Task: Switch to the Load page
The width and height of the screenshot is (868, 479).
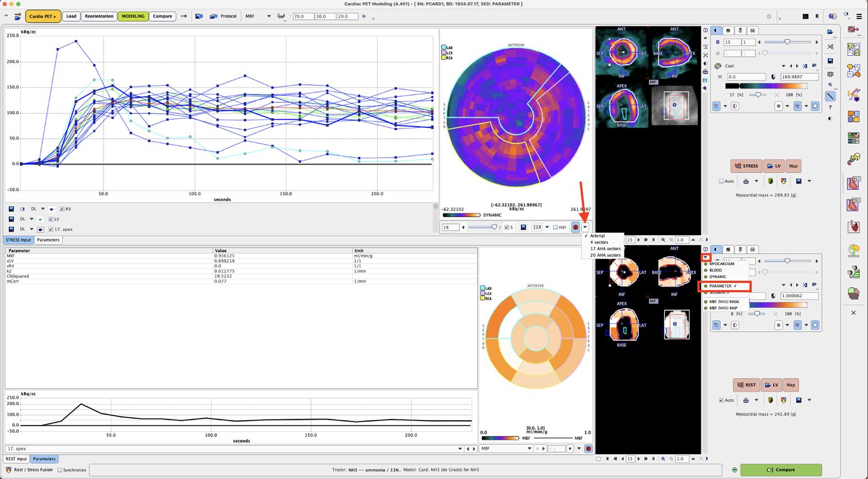Action: [72, 17]
